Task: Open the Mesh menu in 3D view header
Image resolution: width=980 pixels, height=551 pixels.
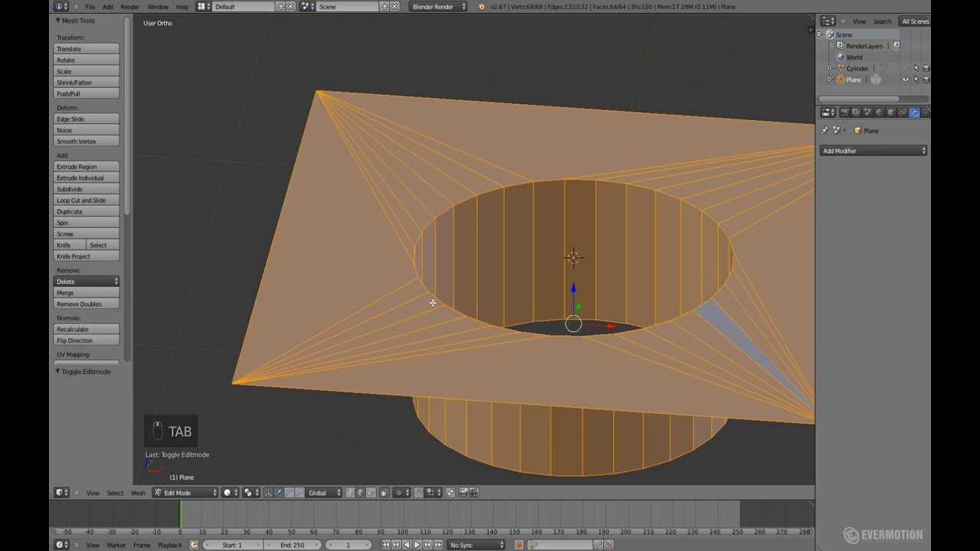Action: [x=138, y=493]
